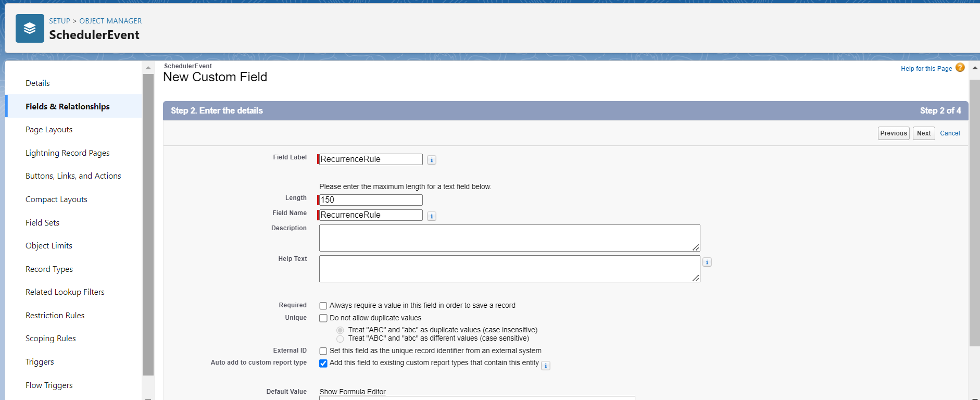The height and width of the screenshot is (400, 980).
Task: Click info icon beside Field Name input
Action: (431, 216)
